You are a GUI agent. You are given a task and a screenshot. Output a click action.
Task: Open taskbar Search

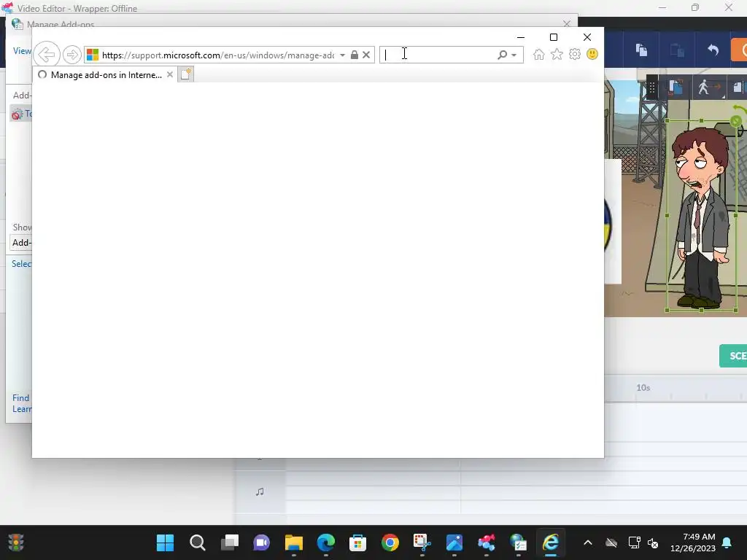[197, 542]
